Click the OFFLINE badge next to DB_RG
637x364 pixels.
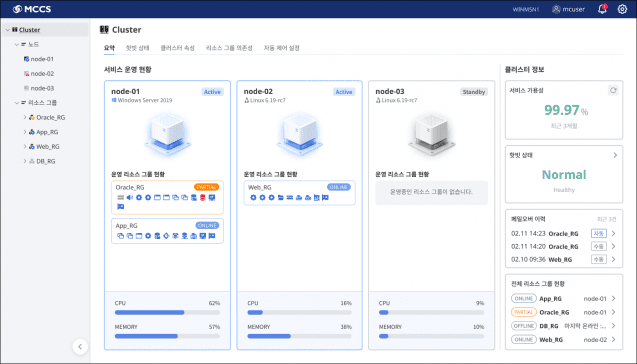coord(523,326)
